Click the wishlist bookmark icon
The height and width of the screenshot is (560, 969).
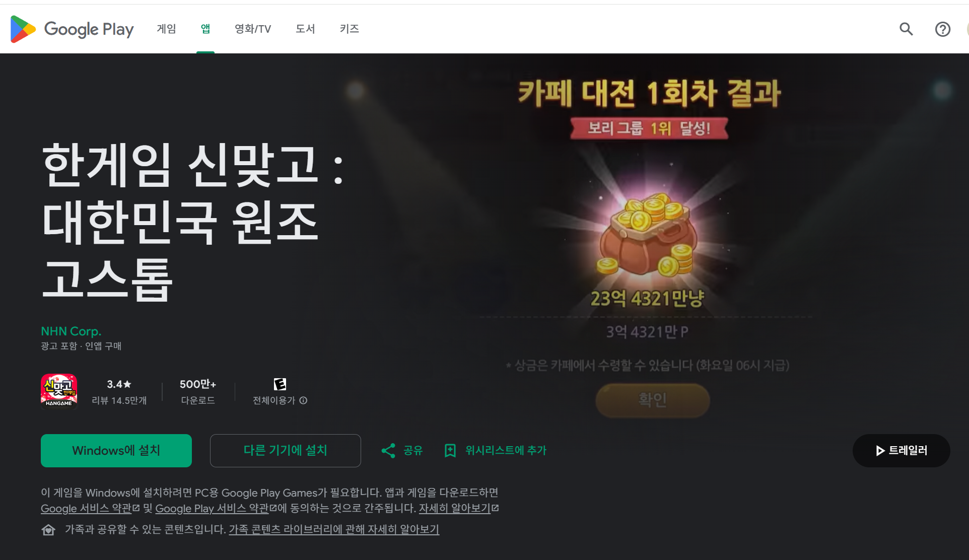[x=450, y=451]
